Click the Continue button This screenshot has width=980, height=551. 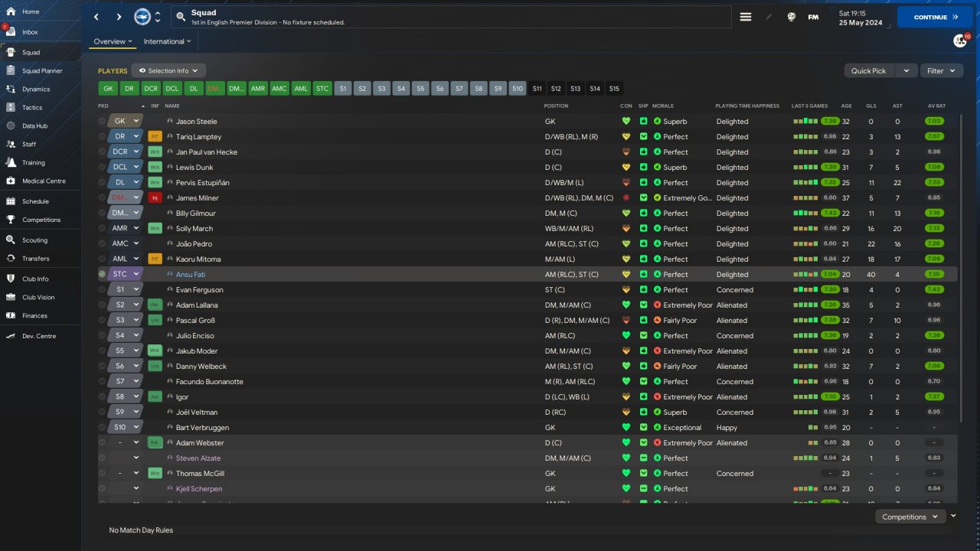(935, 17)
